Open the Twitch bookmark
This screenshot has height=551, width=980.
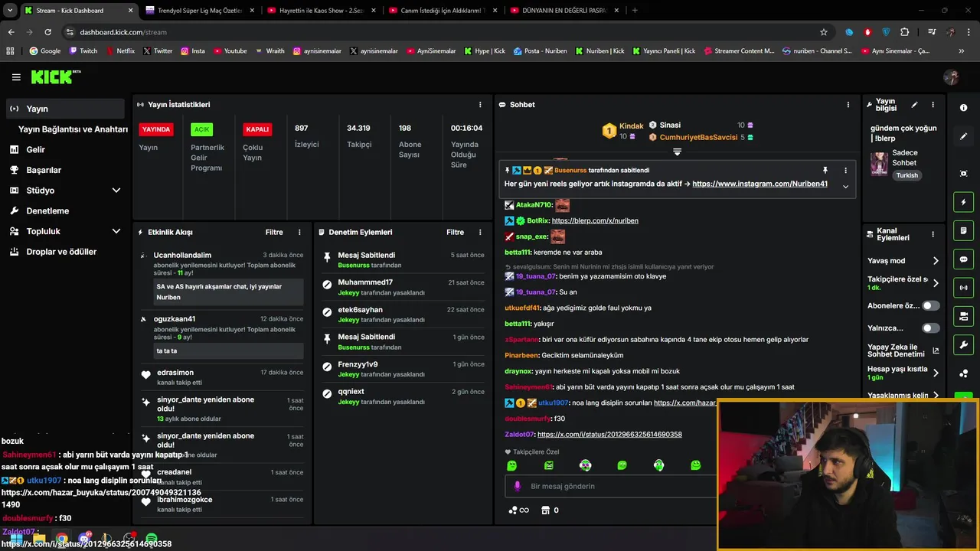pyautogui.click(x=83, y=51)
